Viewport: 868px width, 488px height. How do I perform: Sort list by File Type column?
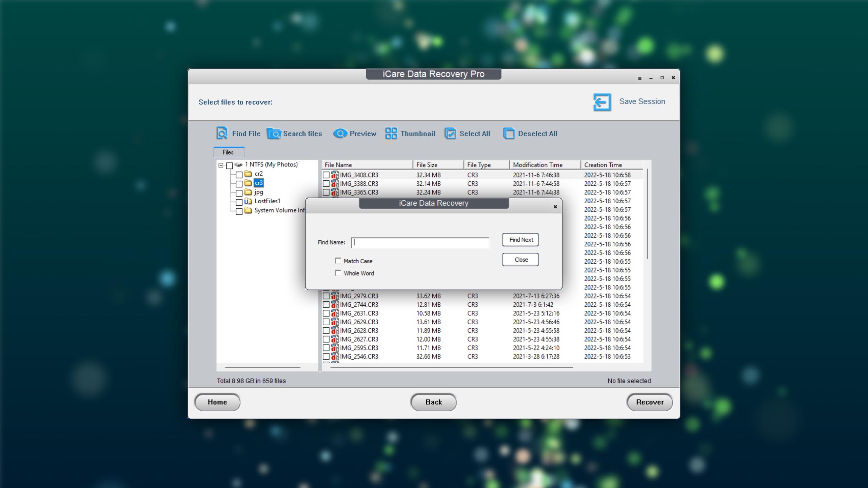click(x=487, y=165)
